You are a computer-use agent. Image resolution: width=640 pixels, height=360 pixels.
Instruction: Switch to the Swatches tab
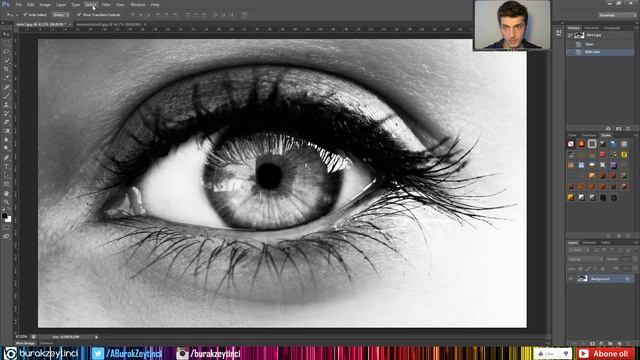(x=589, y=135)
